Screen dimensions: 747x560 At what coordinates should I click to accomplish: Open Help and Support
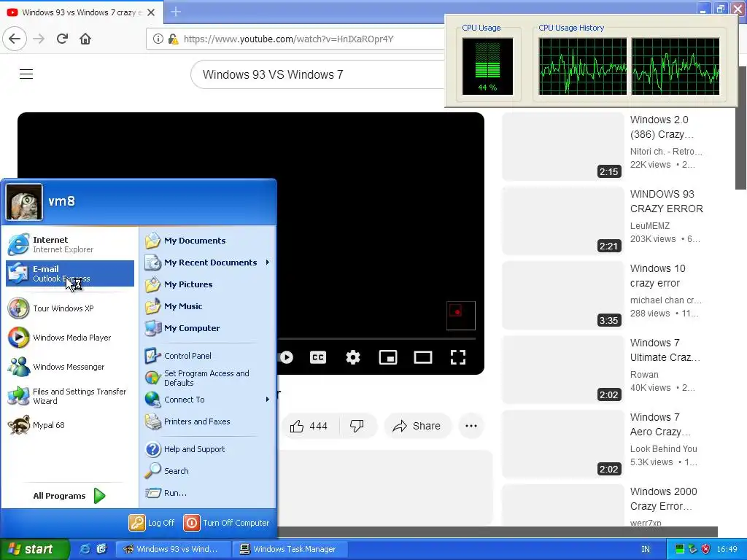(208, 449)
